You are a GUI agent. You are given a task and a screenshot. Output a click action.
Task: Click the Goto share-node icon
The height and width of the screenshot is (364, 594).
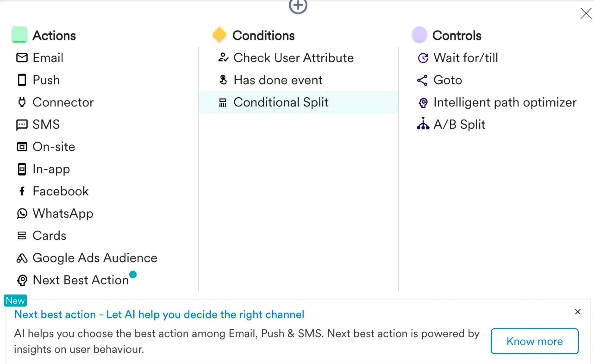click(x=422, y=80)
